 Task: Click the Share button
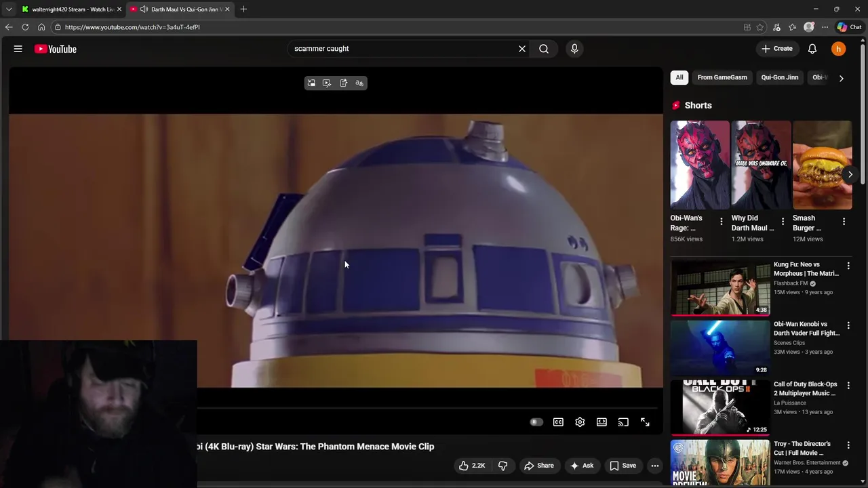(539, 466)
